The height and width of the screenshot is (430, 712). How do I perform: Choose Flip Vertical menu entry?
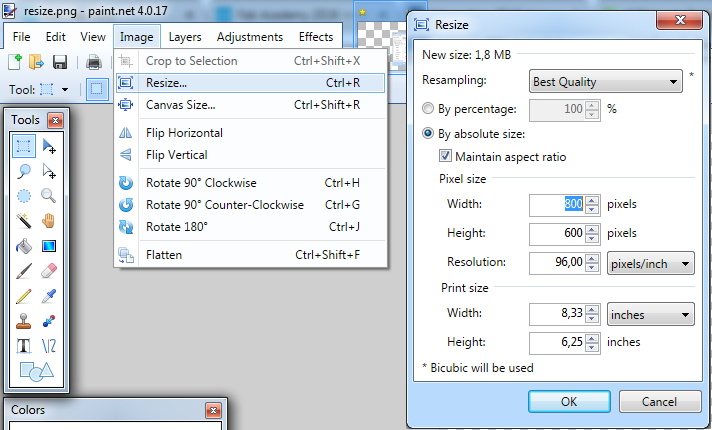[250, 155]
